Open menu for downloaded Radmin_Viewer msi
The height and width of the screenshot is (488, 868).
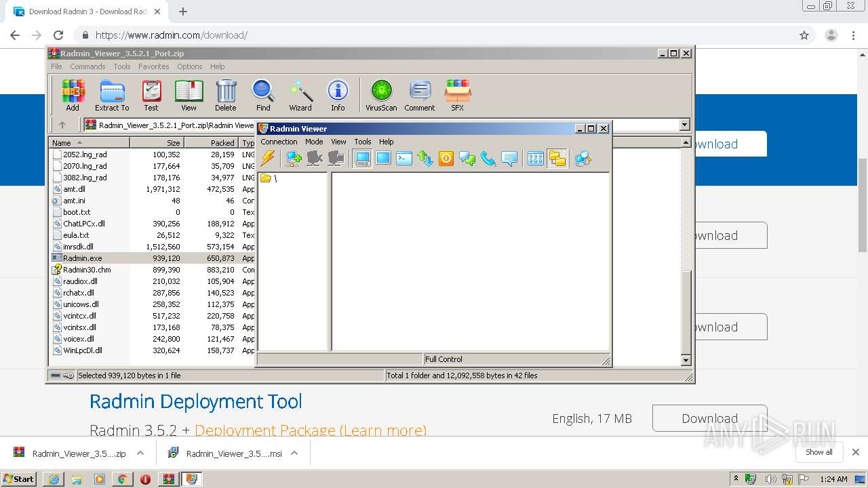coord(294,453)
